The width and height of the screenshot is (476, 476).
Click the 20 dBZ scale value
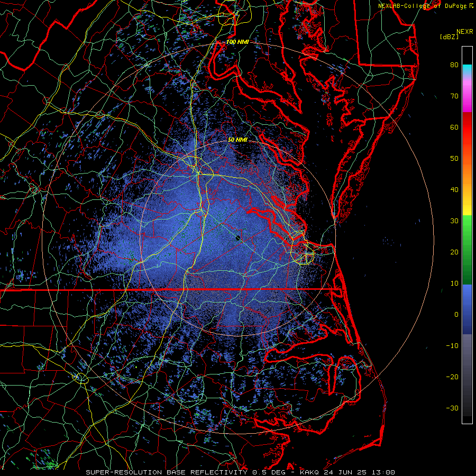click(x=454, y=252)
